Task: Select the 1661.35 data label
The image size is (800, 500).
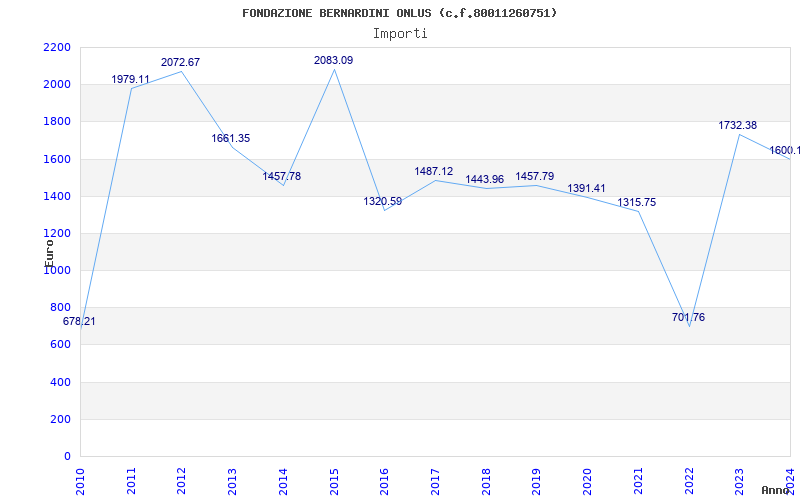Action: (231, 138)
